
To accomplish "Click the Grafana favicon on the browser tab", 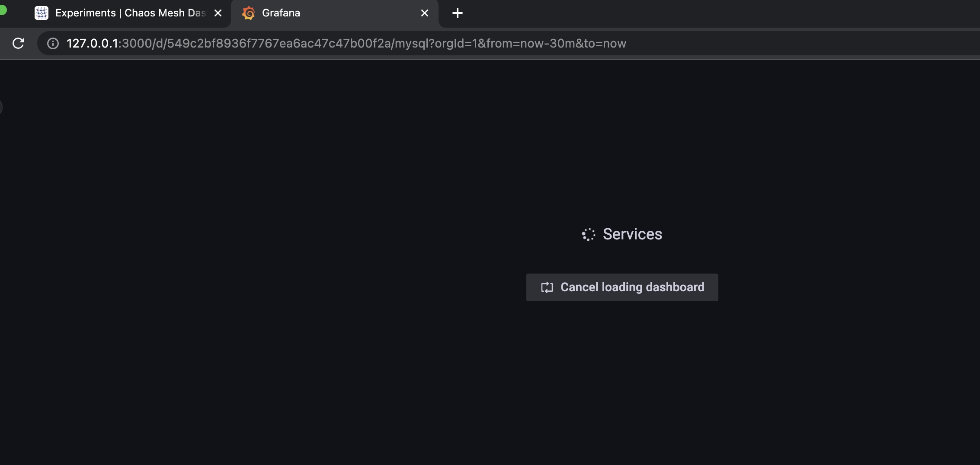I will pos(249,13).
